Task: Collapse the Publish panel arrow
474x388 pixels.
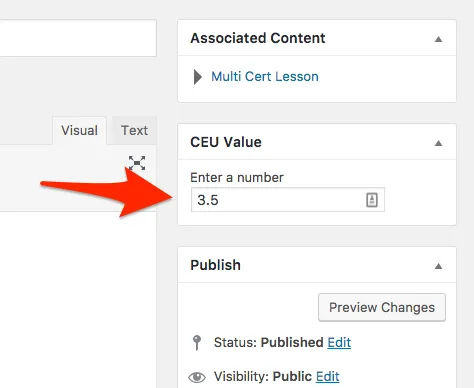Action: (x=439, y=266)
